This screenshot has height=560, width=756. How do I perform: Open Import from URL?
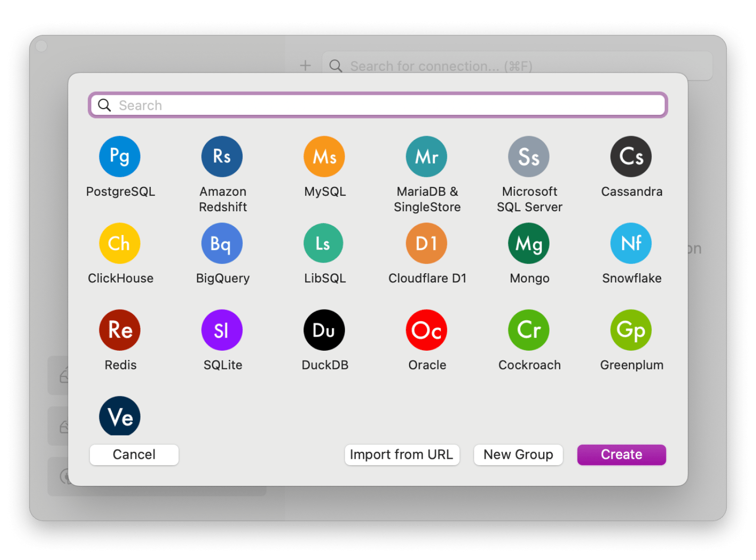pyautogui.click(x=402, y=454)
